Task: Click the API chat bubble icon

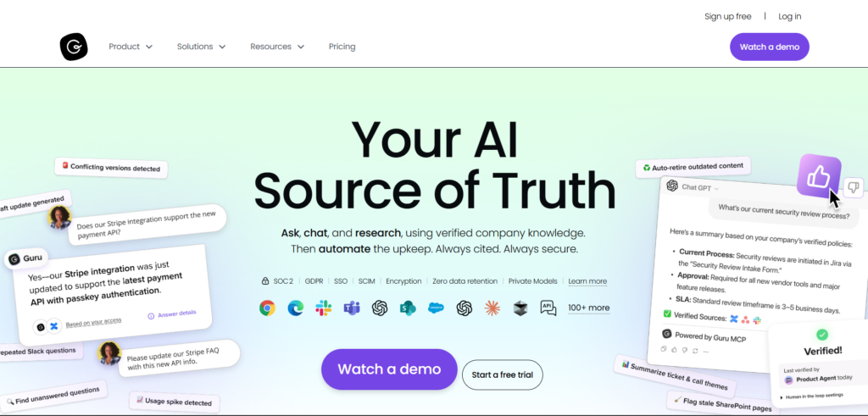Action: click(x=548, y=308)
